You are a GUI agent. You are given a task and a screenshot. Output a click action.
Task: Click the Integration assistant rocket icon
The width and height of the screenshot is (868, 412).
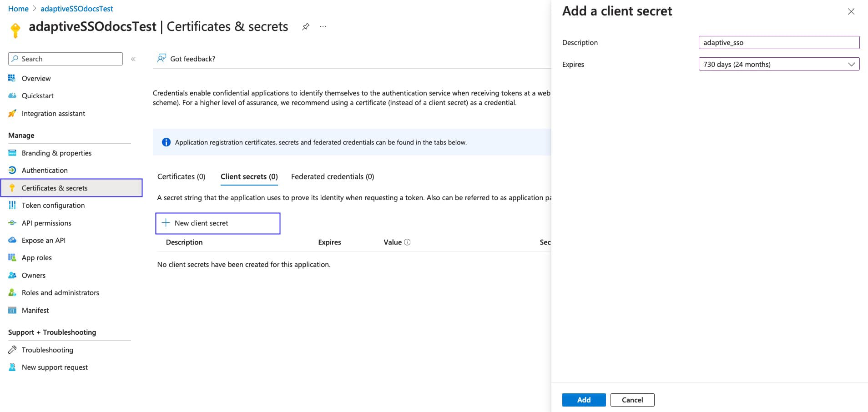point(12,113)
